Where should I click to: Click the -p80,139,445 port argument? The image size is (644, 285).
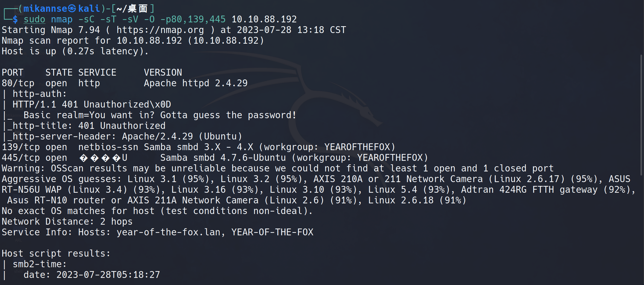[193, 19]
